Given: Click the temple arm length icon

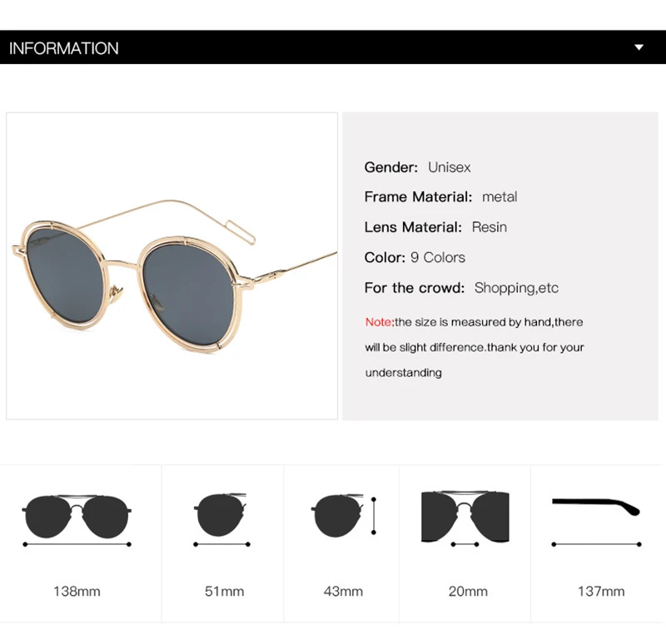Looking at the screenshot, I should [596, 522].
